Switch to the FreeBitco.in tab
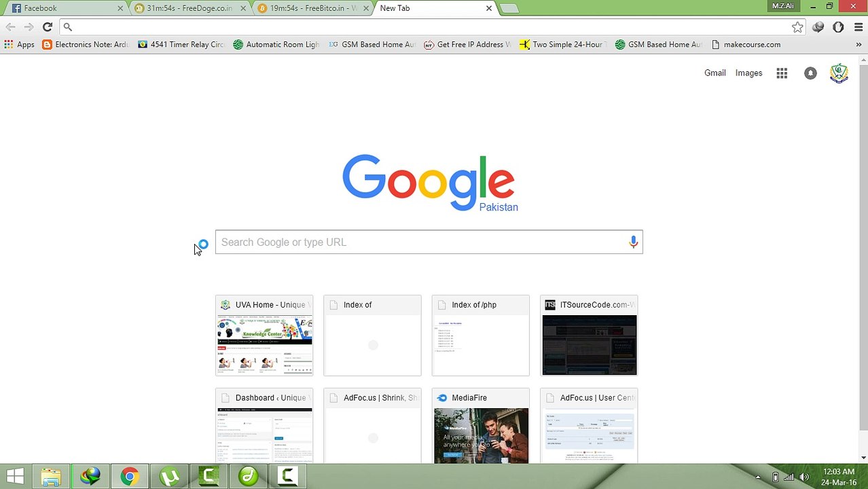Viewport: 868px width, 489px height. pyautogui.click(x=312, y=8)
